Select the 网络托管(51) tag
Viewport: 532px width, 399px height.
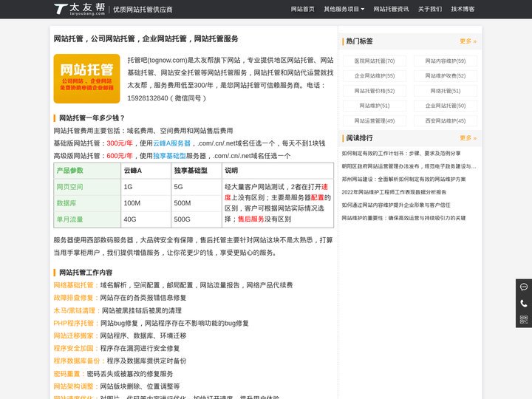[x=446, y=91]
